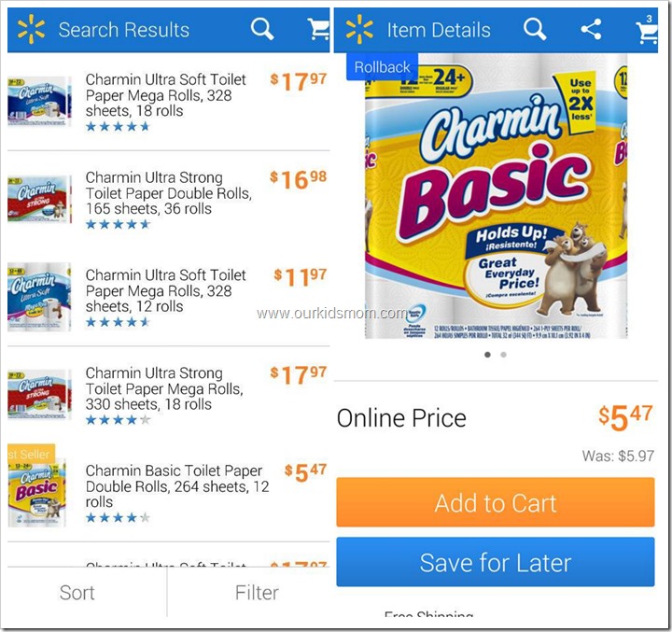
Task: Open Charmin Ultra Soft 18 rolls listing
Action: pyautogui.click(x=168, y=102)
